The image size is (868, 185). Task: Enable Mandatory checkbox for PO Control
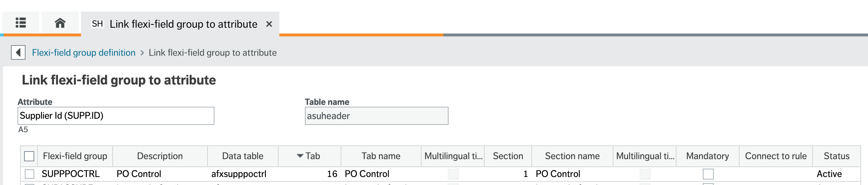pyautogui.click(x=708, y=174)
